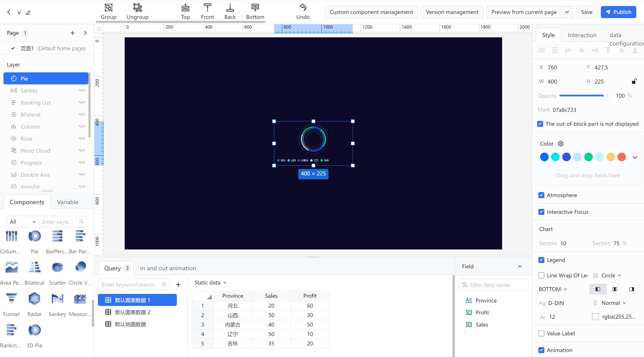Show the hidden Ranking List layer
Screen dimensions: 644x357
click(x=82, y=102)
